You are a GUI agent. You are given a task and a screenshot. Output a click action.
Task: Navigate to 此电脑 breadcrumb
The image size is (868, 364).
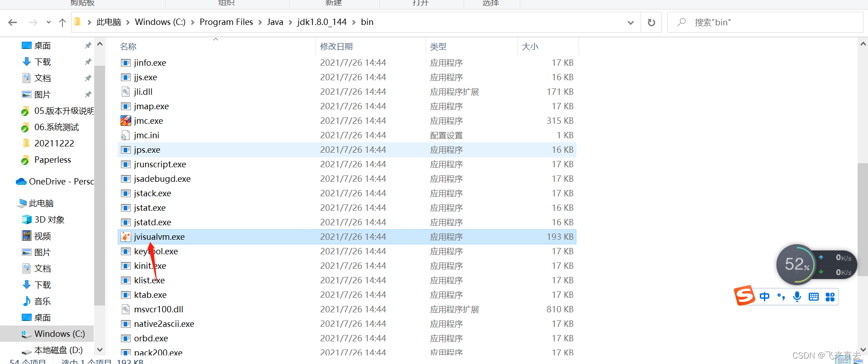109,22
